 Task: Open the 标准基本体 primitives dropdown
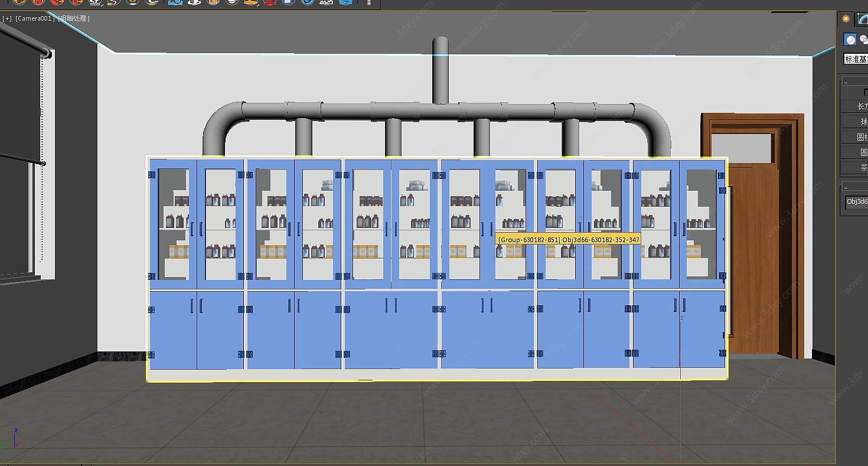click(x=856, y=59)
